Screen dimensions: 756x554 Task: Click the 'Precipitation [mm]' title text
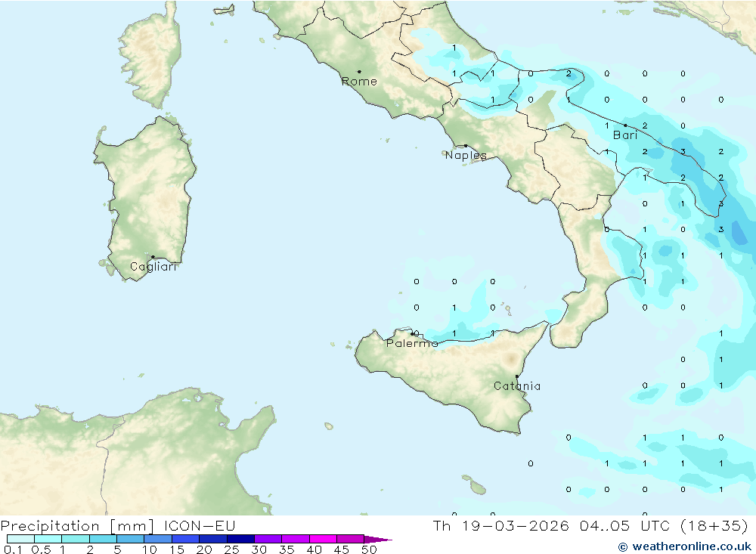[x=77, y=526]
